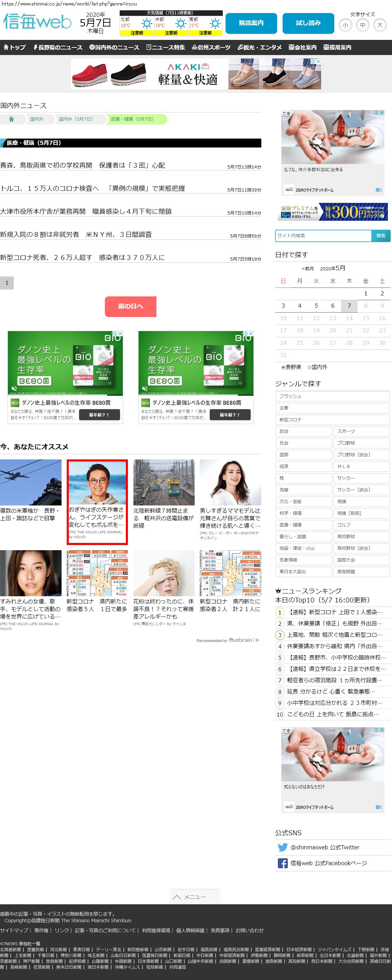Image resolution: width=392 pixels, height=980 pixels.
Task: Set font size to large (大)
Action: click(379, 25)
